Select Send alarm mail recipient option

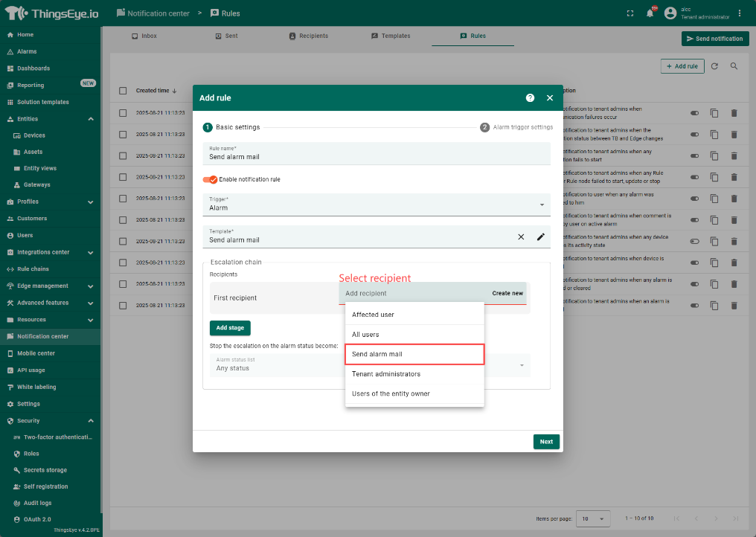[x=414, y=354]
